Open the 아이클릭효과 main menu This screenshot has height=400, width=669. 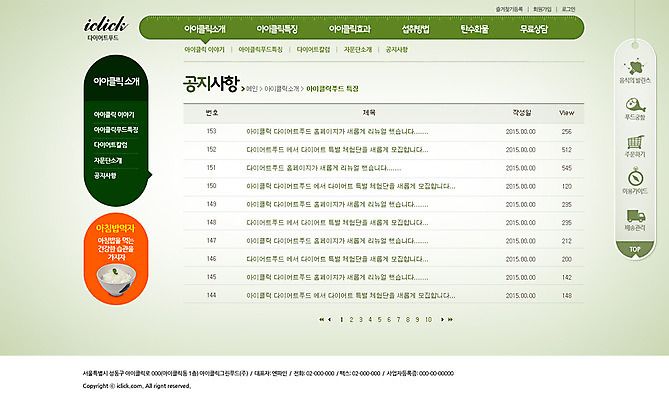(349, 29)
